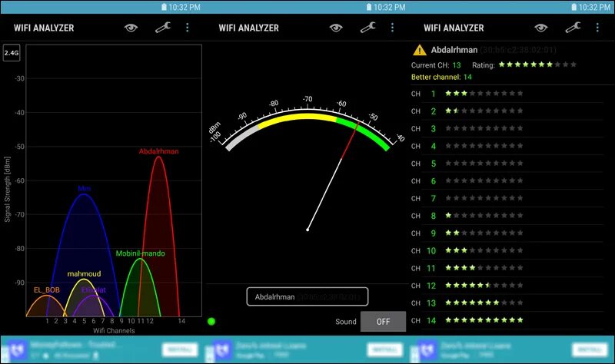Open the wrench settings in the signal meter panel
615x364 pixels.
(368, 28)
